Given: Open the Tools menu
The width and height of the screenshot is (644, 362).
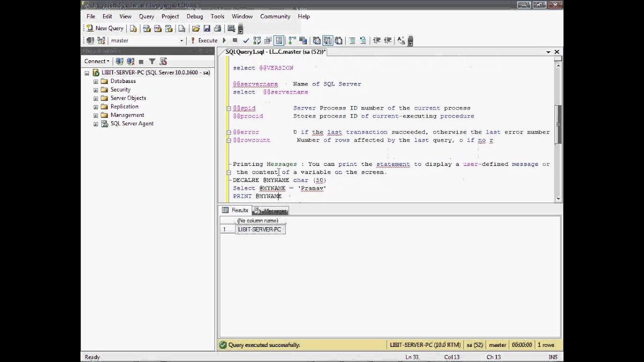Looking at the screenshot, I should [x=217, y=16].
